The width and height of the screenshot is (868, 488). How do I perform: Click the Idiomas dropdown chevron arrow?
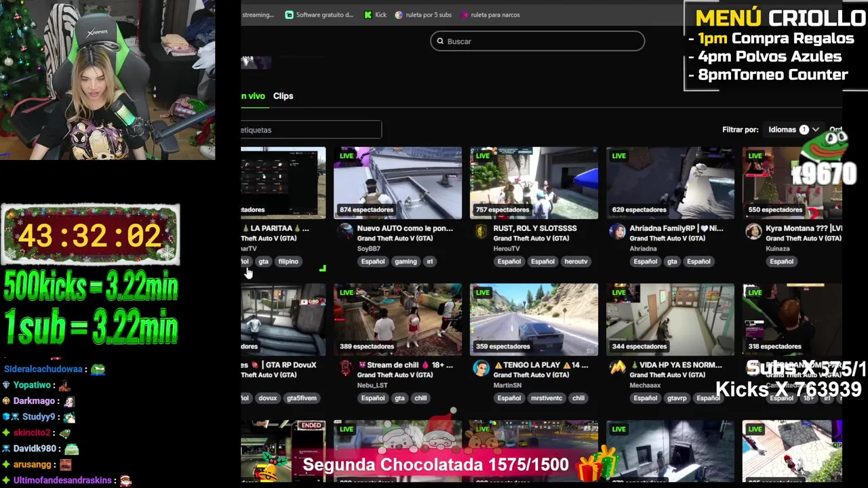[x=815, y=129]
